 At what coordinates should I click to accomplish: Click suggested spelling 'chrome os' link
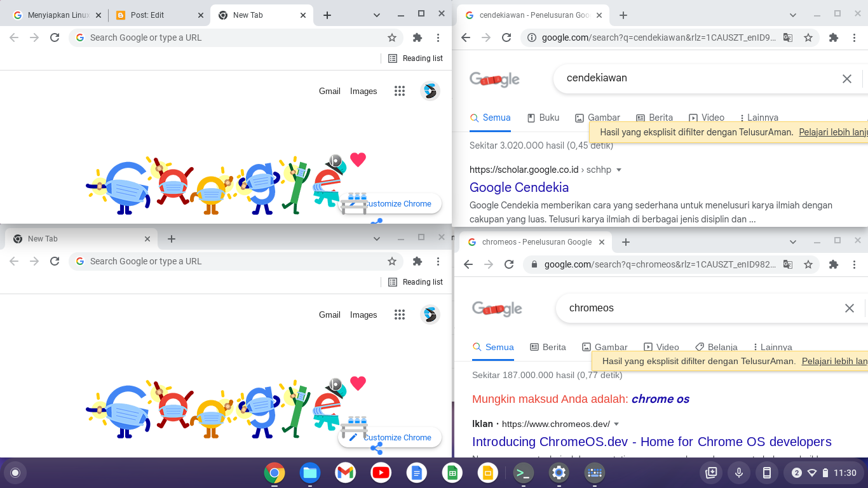[x=660, y=399]
